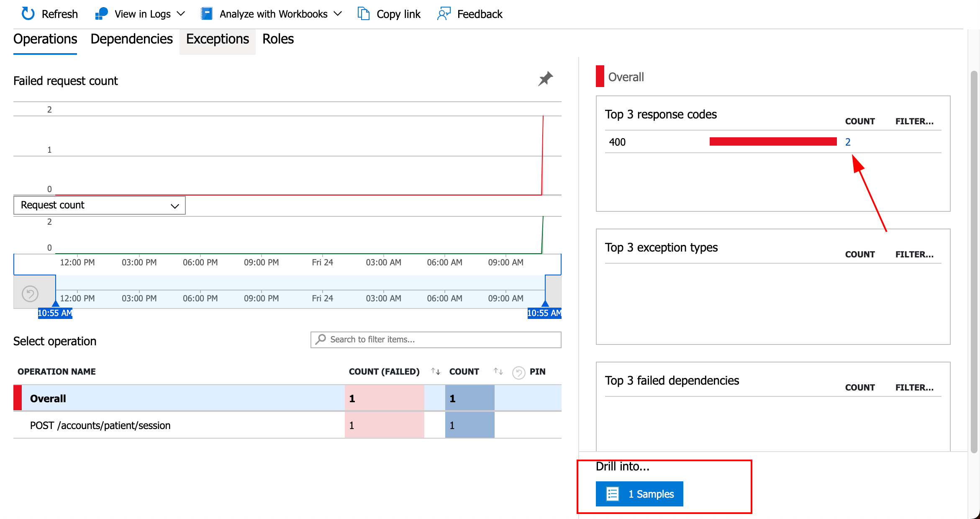Click the PIN column reset icon
Viewport: 980px width, 519px height.
[518, 372]
